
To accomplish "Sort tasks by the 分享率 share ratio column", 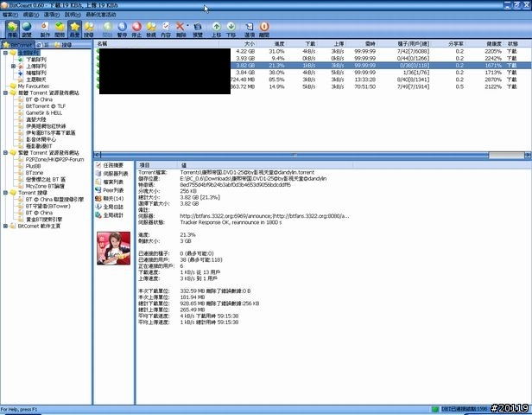I will [x=448, y=44].
